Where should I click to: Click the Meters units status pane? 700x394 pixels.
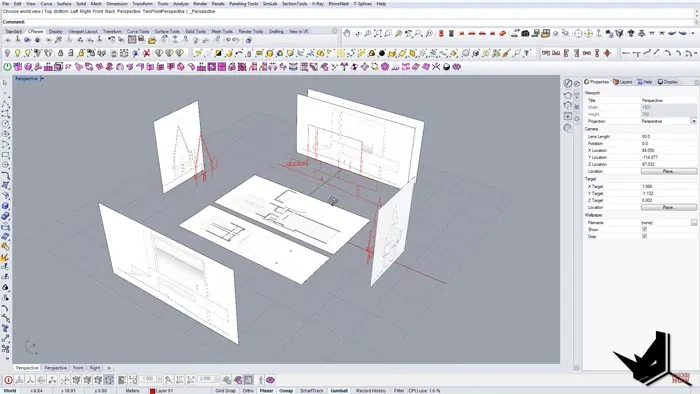[x=132, y=390]
